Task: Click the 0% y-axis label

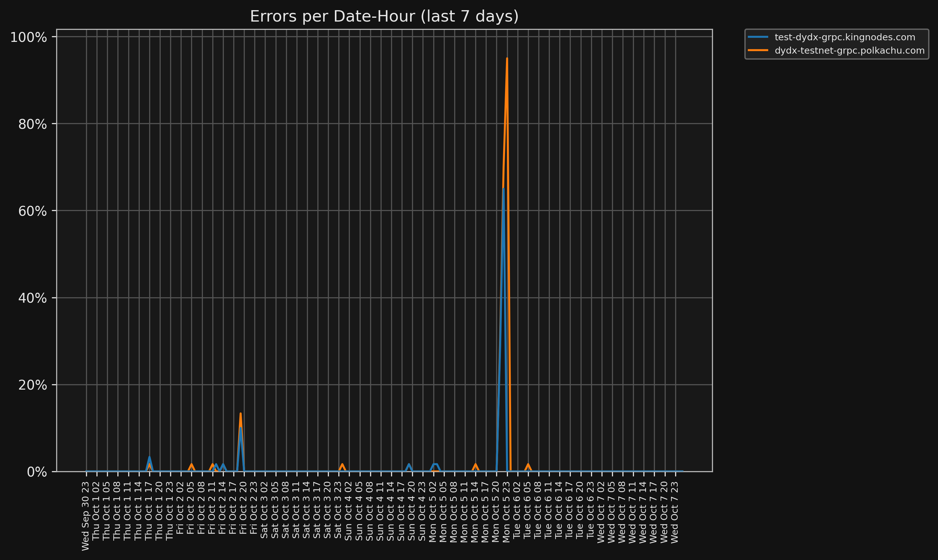Action: pos(37,472)
